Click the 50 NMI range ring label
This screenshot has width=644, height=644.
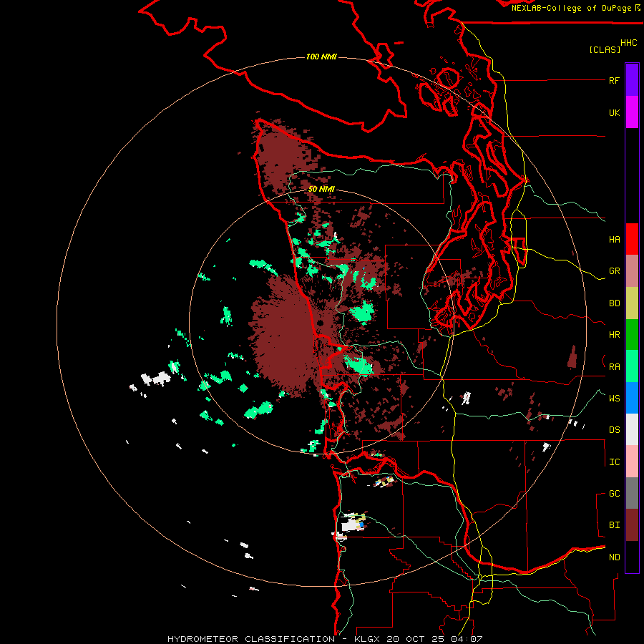(321, 189)
